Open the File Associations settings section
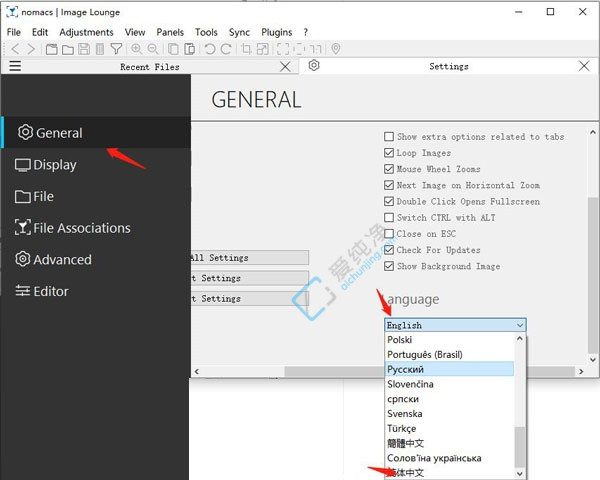 point(96,228)
